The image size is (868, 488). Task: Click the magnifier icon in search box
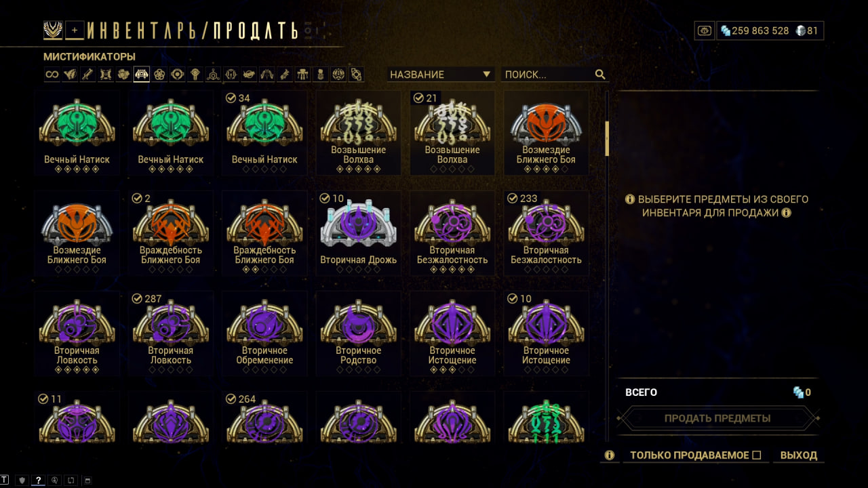coord(599,75)
